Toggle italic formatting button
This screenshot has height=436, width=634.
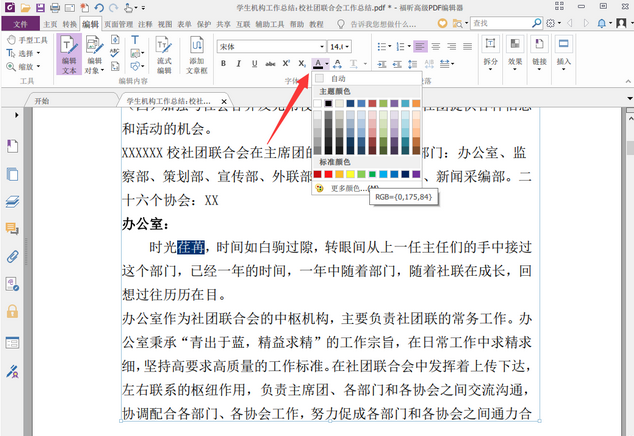coord(238,64)
